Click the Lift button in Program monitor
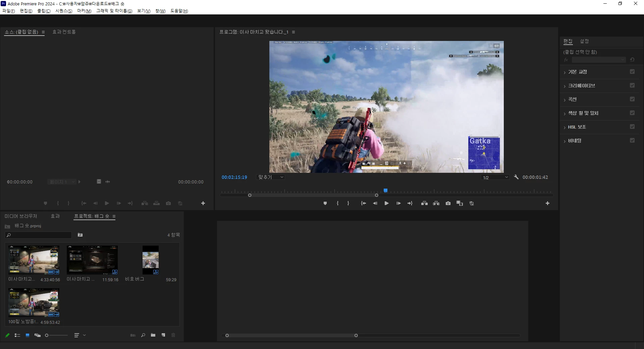 coord(424,203)
